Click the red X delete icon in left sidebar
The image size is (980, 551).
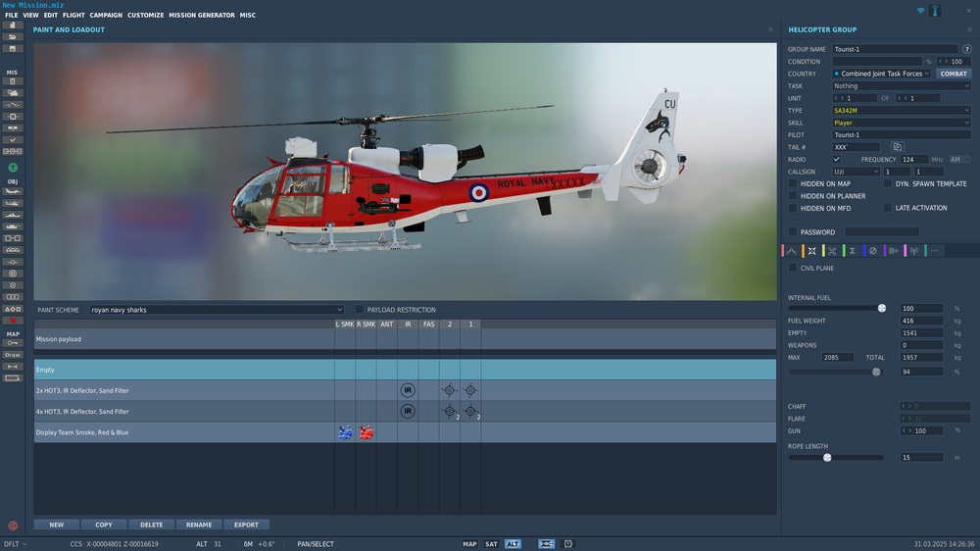[x=13, y=321]
